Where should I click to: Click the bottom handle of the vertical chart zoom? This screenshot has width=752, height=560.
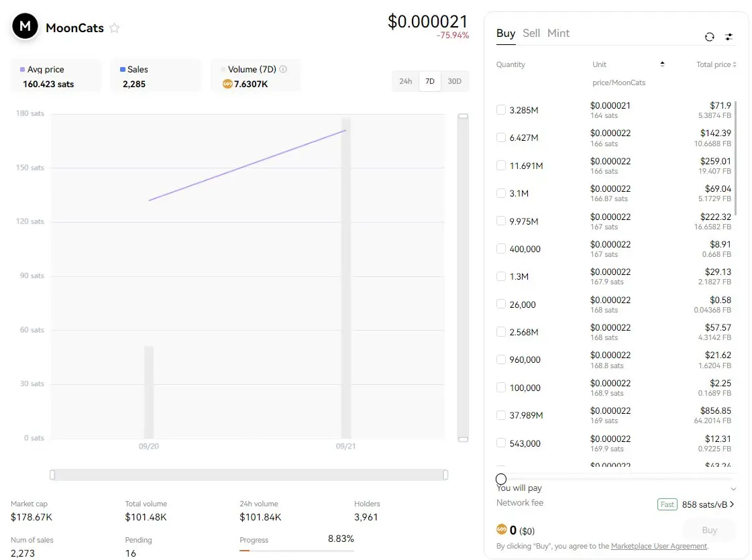(463, 439)
